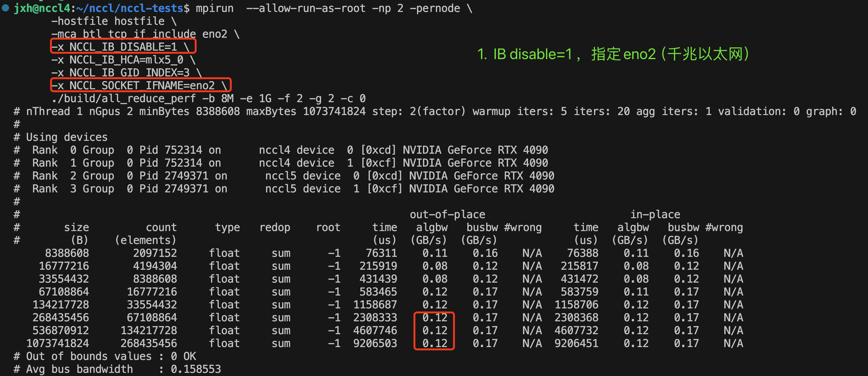Click the in-place column header
The image size is (868, 376).
click(655, 214)
